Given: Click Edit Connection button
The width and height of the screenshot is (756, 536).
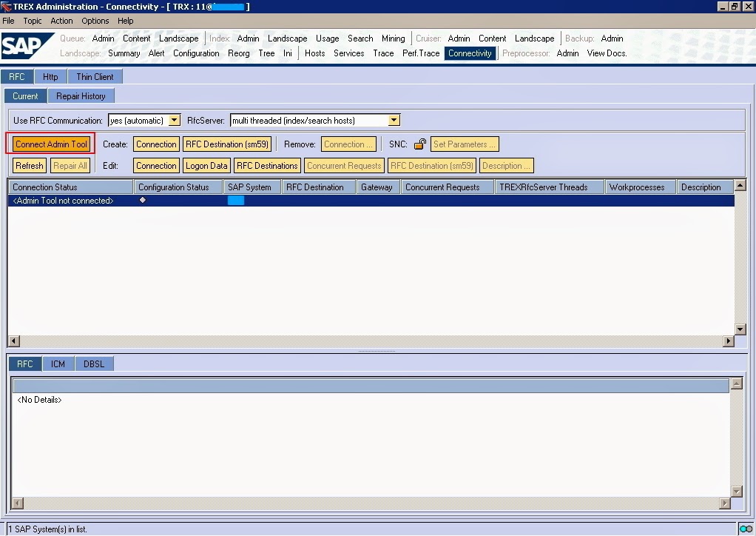Looking at the screenshot, I should tap(156, 166).
